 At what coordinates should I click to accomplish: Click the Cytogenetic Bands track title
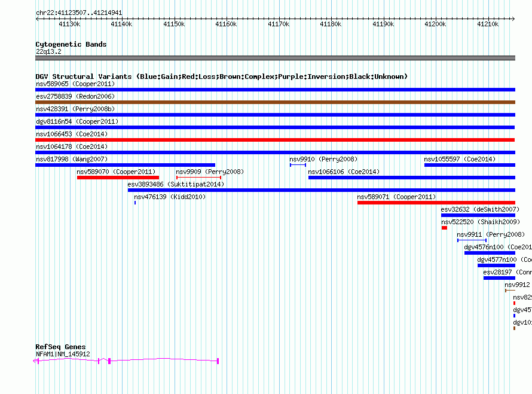(x=71, y=44)
